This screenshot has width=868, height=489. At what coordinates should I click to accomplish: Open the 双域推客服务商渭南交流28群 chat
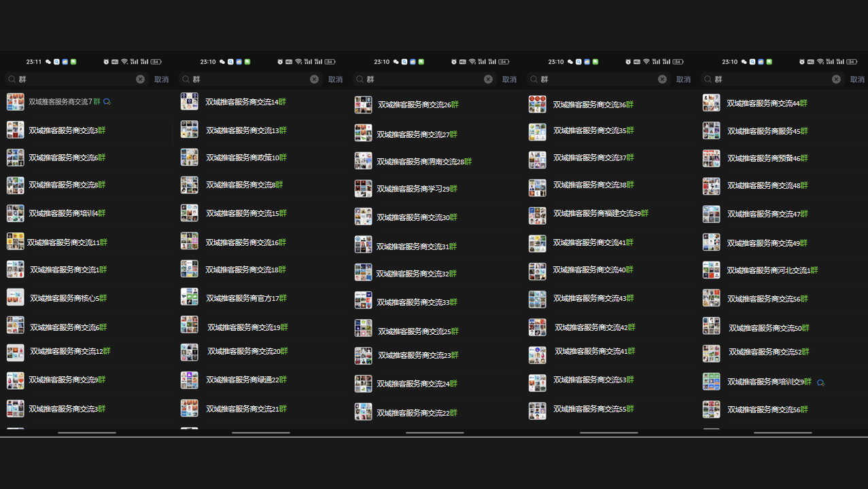(423, 162)
